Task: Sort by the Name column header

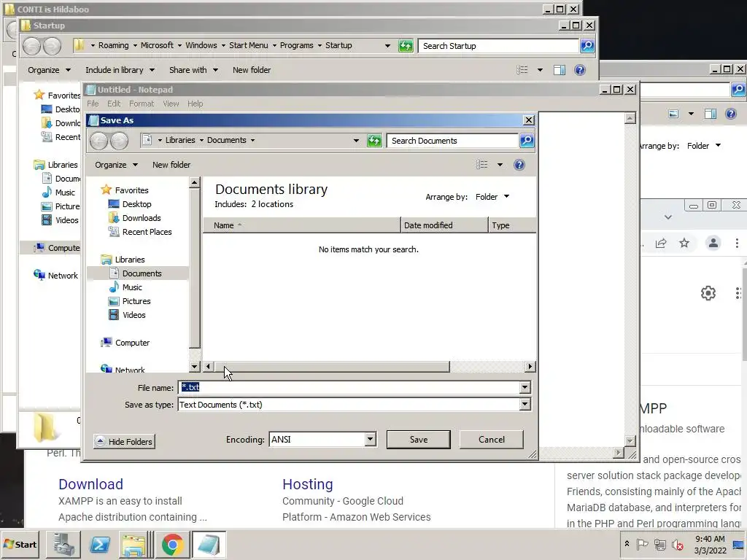Action: click(302, 225)
